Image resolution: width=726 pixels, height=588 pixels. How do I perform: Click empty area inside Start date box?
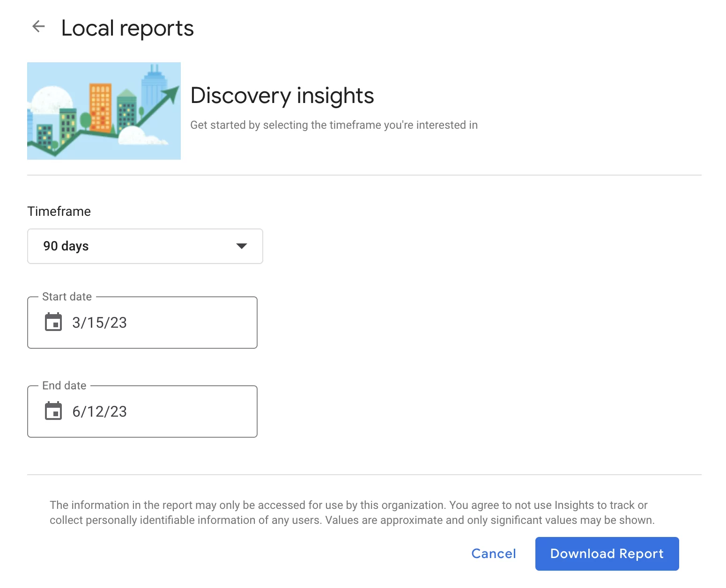(197, 323)
